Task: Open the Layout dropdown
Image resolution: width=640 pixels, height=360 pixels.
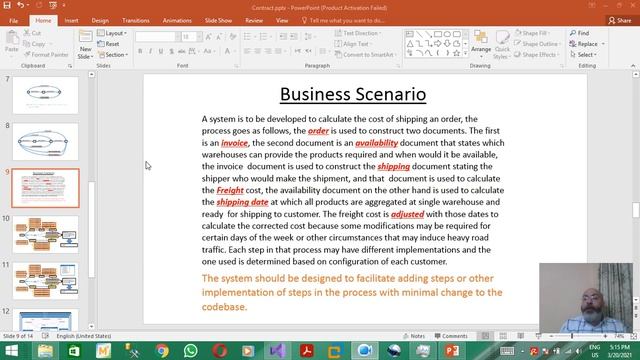Action: pos(112,33)
